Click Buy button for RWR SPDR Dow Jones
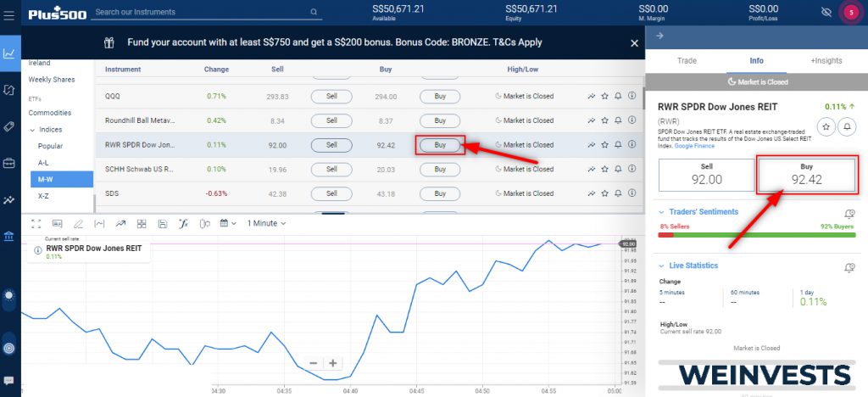 pos(440,145)
